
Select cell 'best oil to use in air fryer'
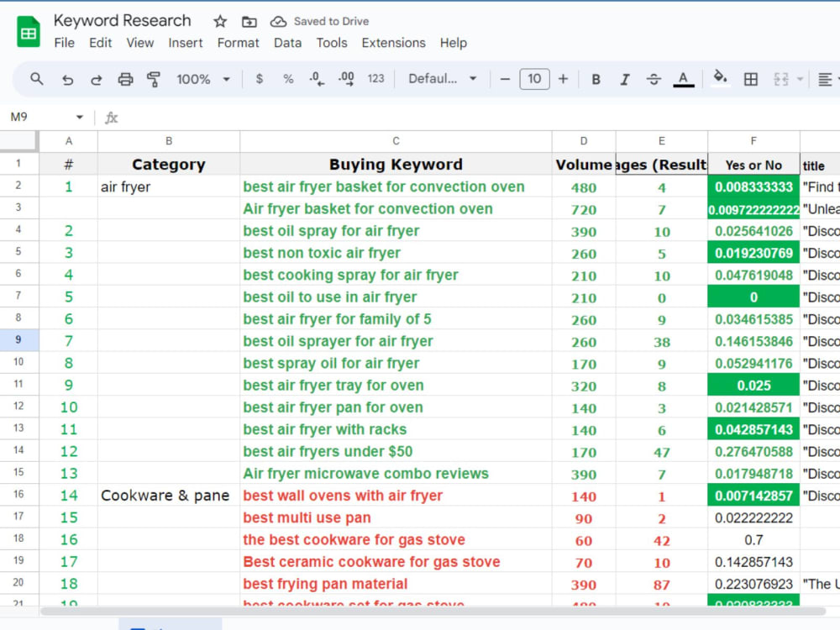pos(396,297)
